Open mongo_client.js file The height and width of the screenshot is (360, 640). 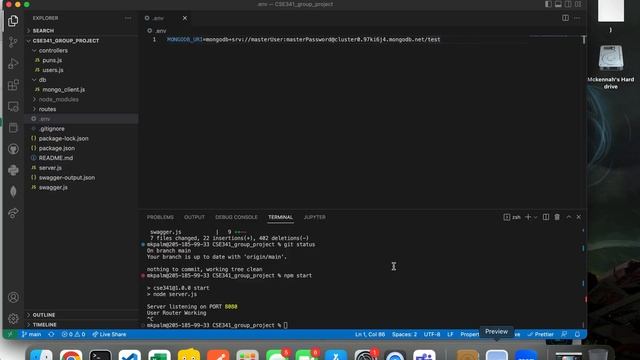pos(81,90)
